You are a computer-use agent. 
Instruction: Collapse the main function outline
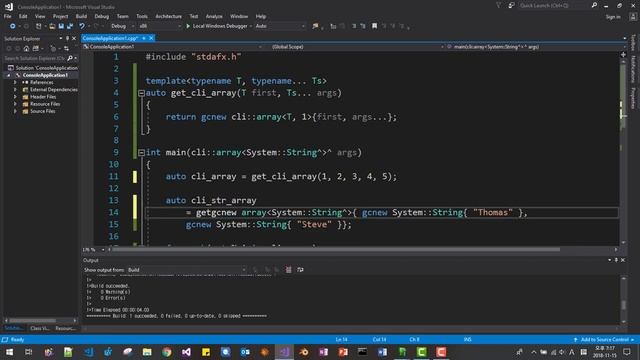click(x=141, y=153)
